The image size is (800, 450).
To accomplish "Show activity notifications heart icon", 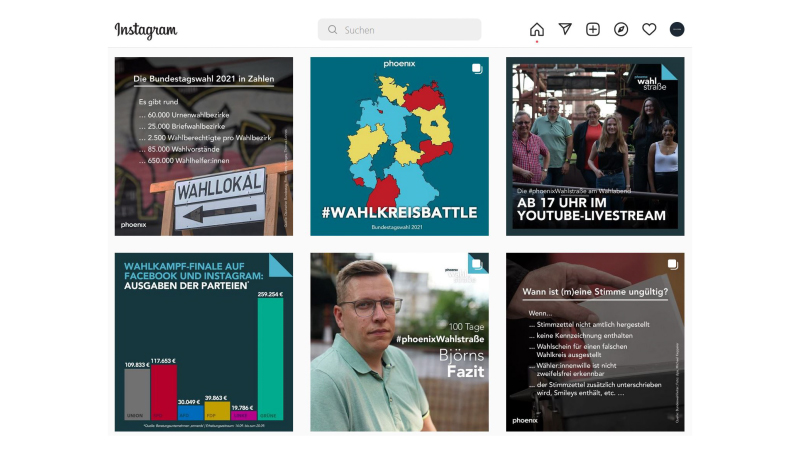I will point(649,29).
